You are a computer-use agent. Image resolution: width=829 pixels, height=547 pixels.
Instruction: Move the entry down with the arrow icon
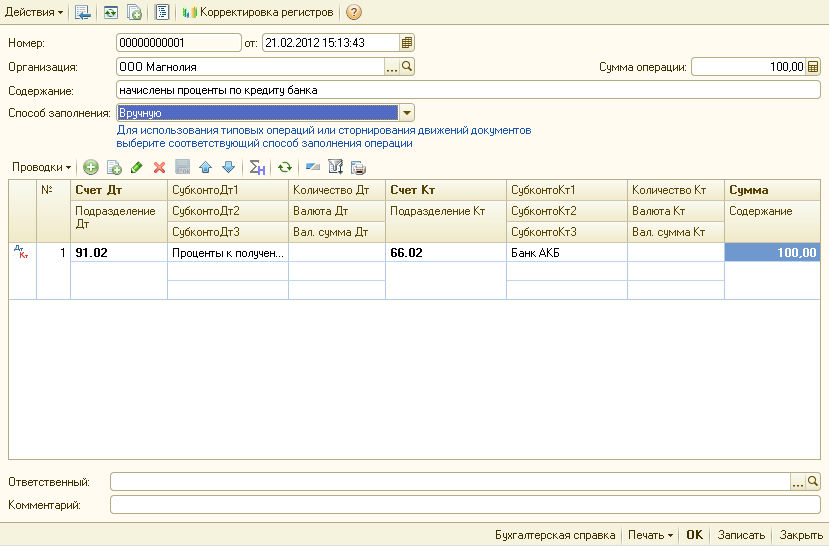tap(228, 168)
